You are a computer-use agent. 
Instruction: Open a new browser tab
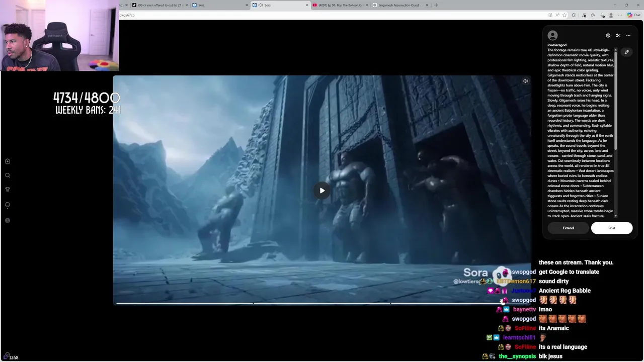(x=436, y=5)
